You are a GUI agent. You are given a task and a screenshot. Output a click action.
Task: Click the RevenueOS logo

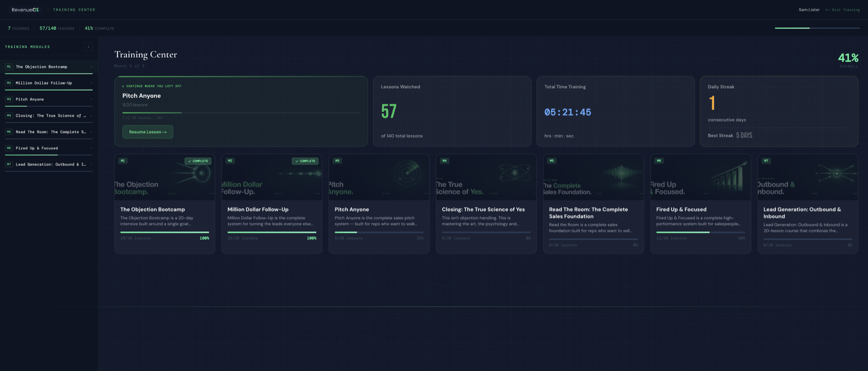25,10
